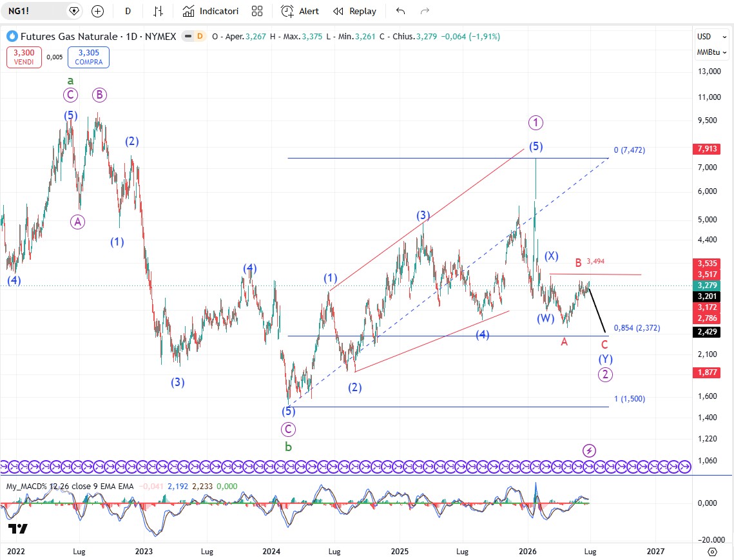This screenshot has height=560, width=734.
Task: Redo the last chart action
Action: 425,11
